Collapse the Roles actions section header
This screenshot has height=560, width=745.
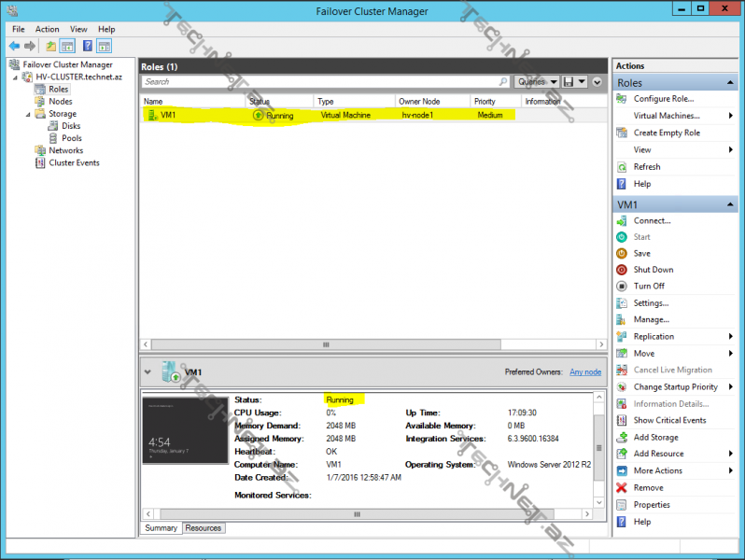(x=731, y=83)
